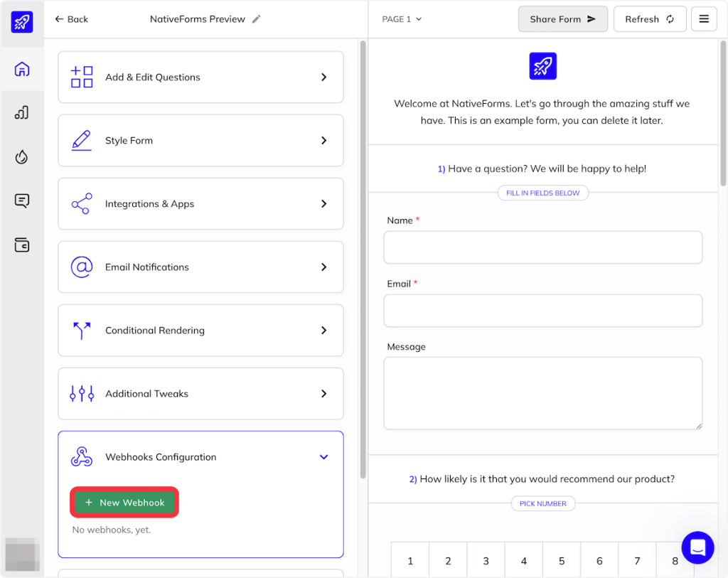
Task: Open the wallet billing icon in sidebar
Action: coord(22,245)
